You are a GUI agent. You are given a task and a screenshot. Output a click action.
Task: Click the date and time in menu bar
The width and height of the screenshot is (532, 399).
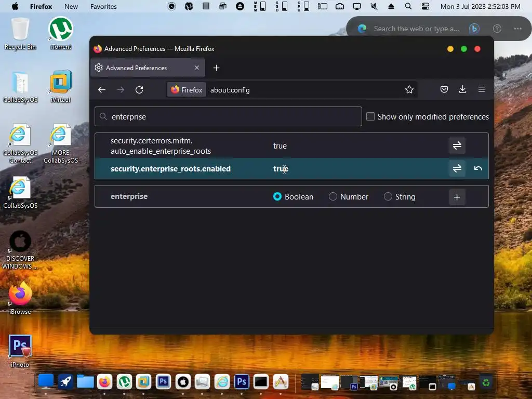pos(480,6)
